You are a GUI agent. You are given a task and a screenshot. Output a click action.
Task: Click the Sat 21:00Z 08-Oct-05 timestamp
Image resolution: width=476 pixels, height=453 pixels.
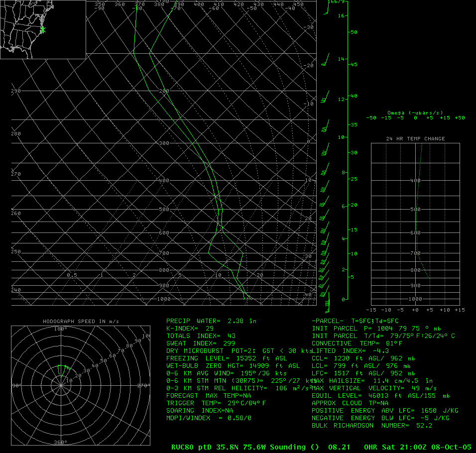click(x=427, y=447)
